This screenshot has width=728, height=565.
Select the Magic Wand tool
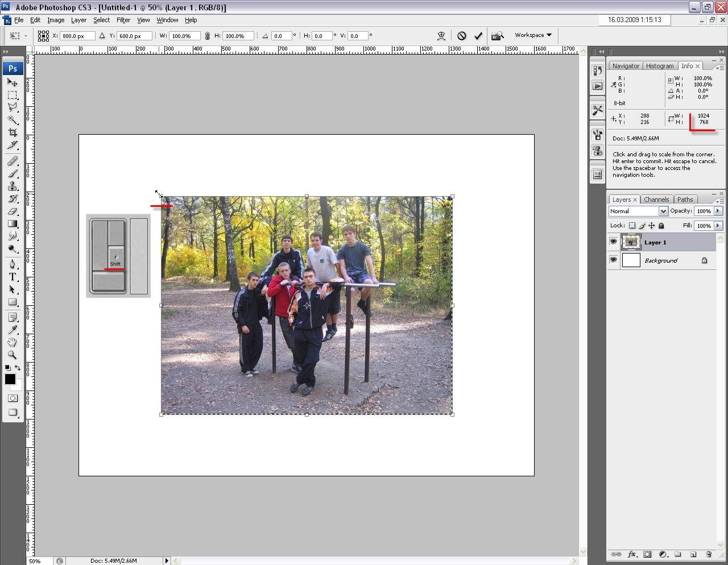coord(13,119)
